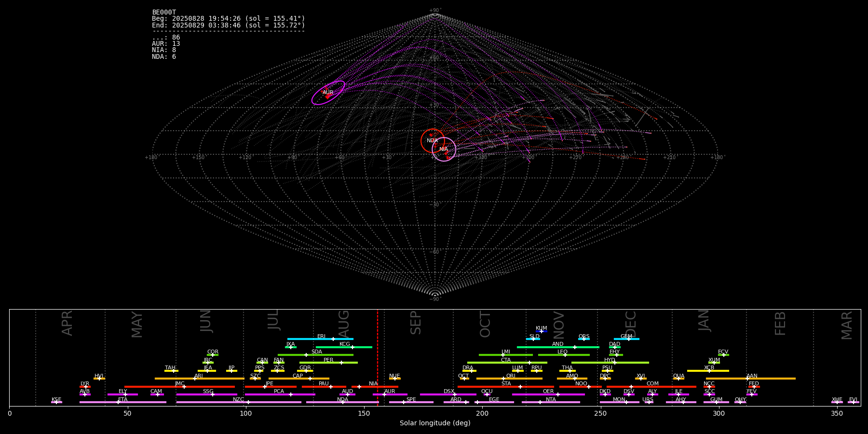
Task: Select the OER shower label in timeline
Action: (x=548, y=392)
